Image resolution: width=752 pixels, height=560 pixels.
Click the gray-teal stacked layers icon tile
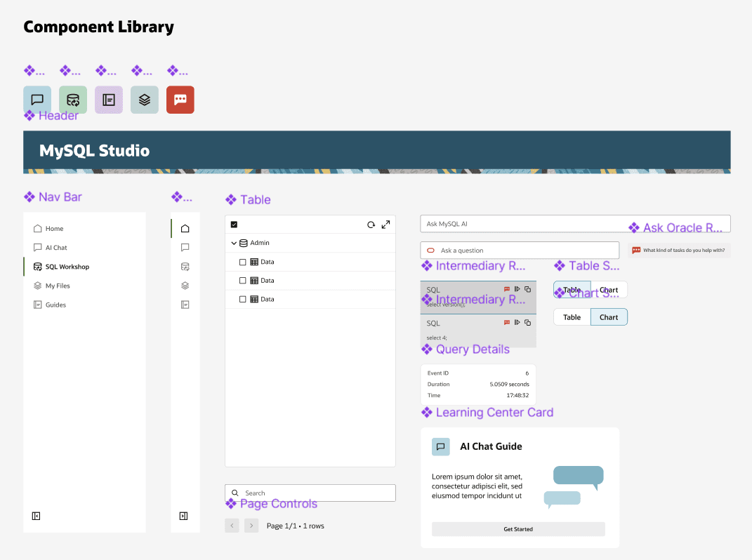coord(145,100)
